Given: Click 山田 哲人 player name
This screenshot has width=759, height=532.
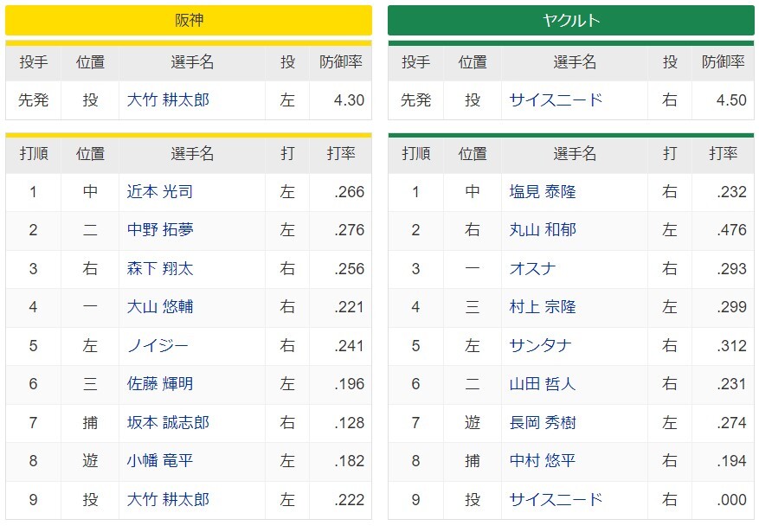Looking at the screenshot, I should (x=543, y=384).
